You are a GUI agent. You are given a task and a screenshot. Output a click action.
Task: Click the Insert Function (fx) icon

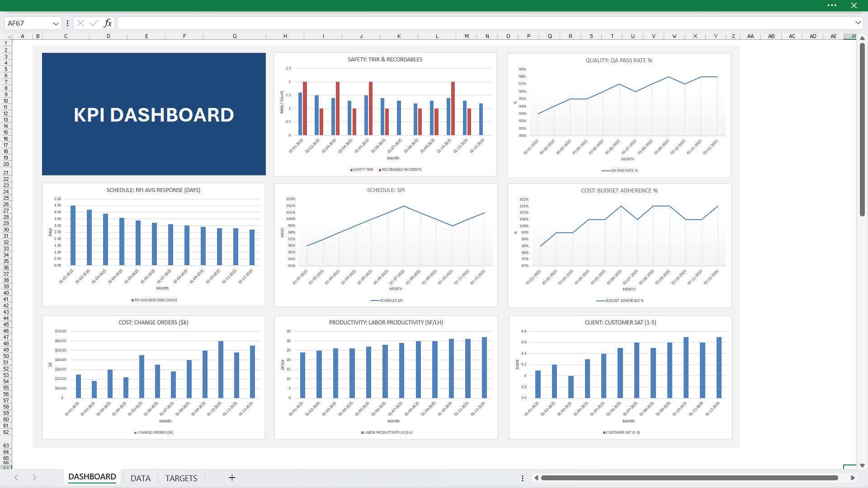(x=108, y=23)
